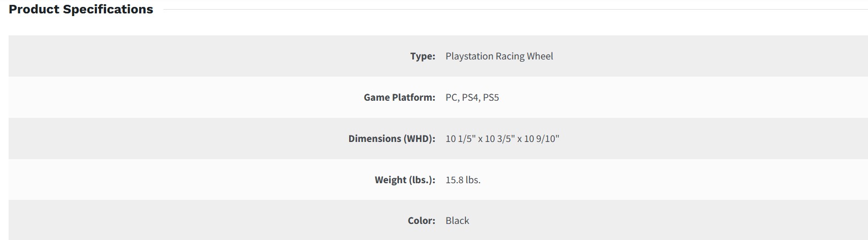Click PS5 in the Game Platform value
The image size is (868, 240).
[491, 97]
